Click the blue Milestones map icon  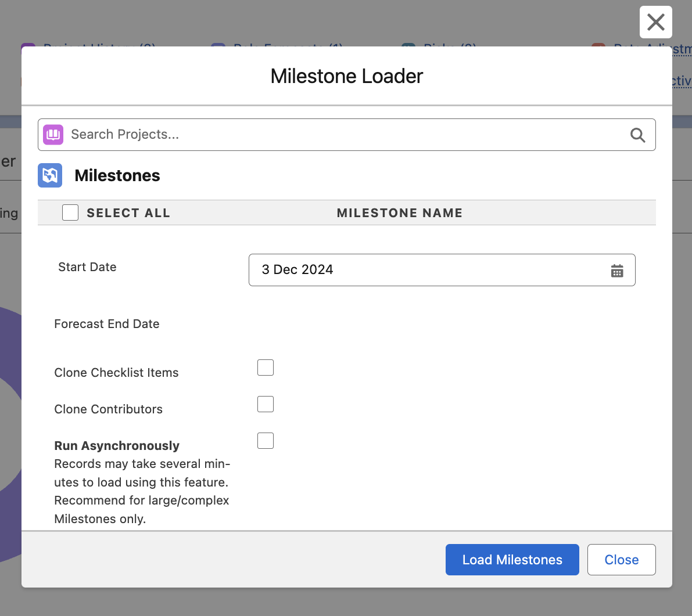click(x=50, y=175)
